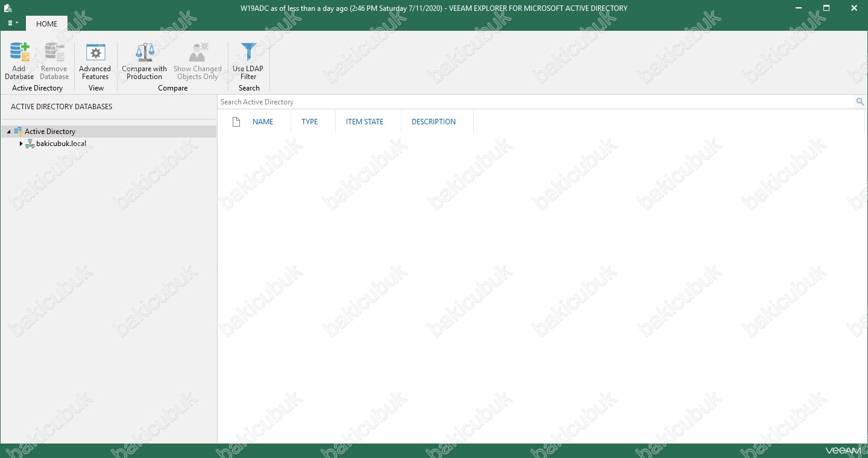Close the Veeam Explorer window

coord(854,8)
